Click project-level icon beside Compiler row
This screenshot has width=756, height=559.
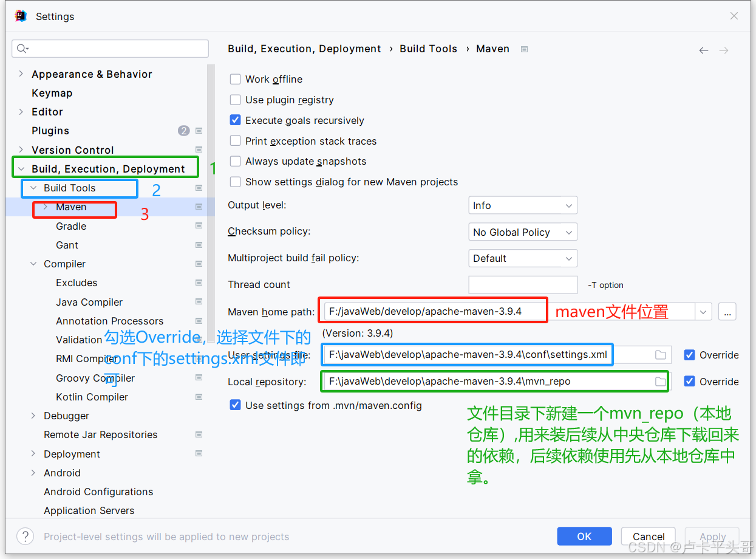(199, 264)
